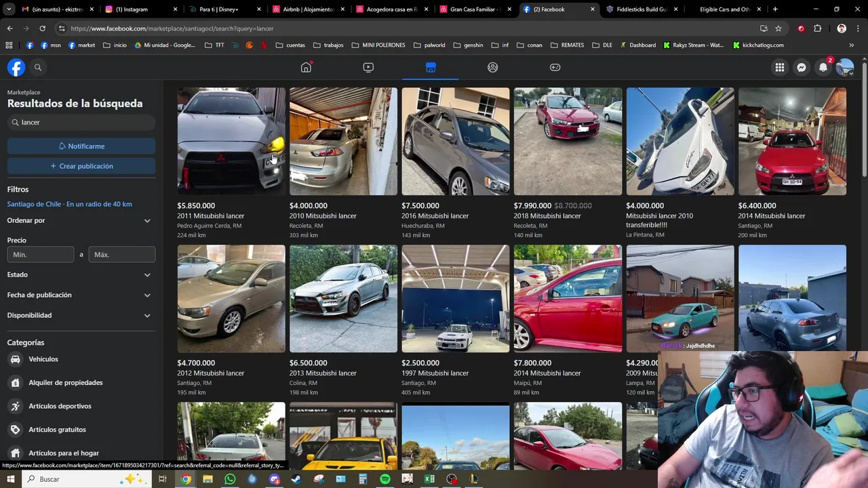Switch to the Eligible Cars tab
Image resolution: width=868 pixels, height=488 pixels.
coord(725,9)
